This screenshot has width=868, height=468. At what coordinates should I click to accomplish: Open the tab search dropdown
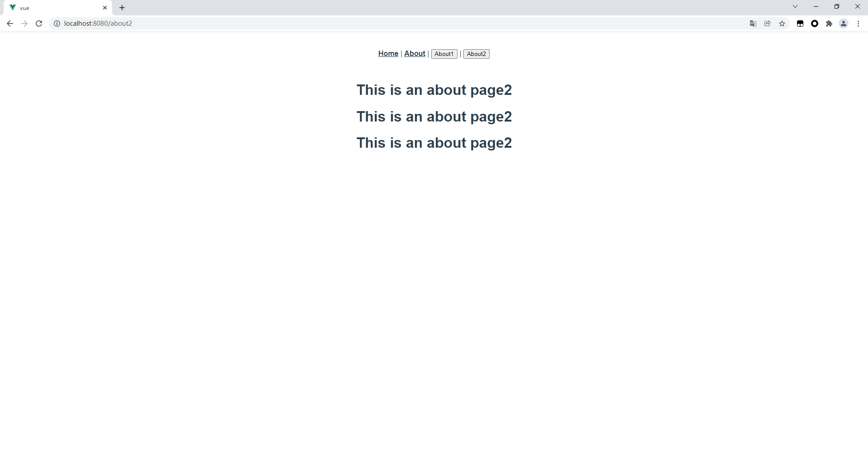coord(795,6)
